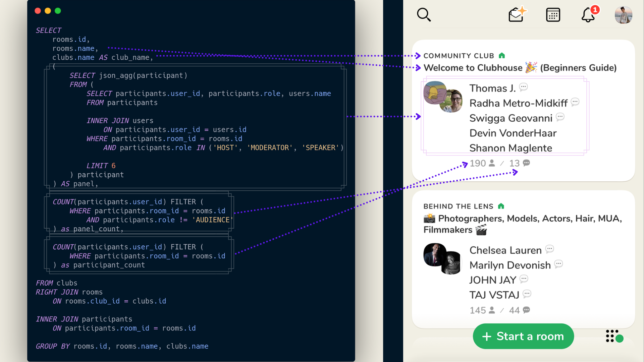
Task: Click chat bubble icon after 44
Action: [526, 310]
